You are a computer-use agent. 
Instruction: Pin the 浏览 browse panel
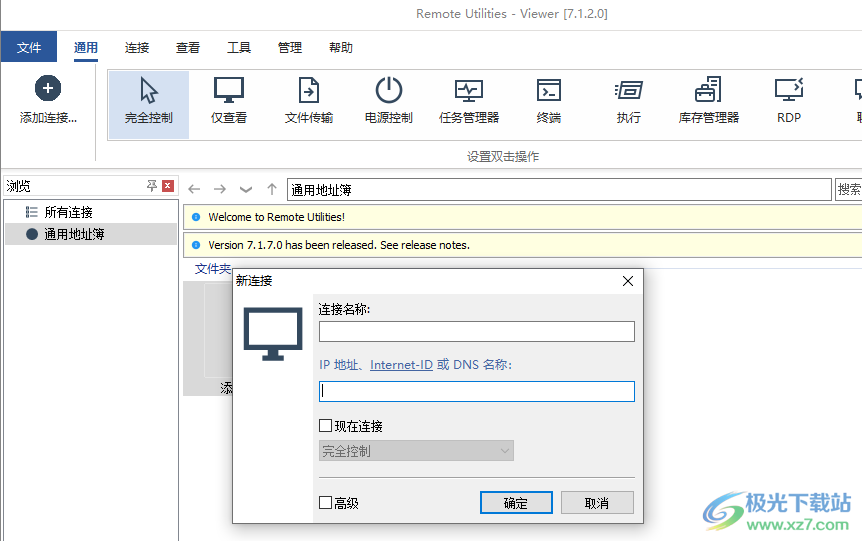pos(152,186)
